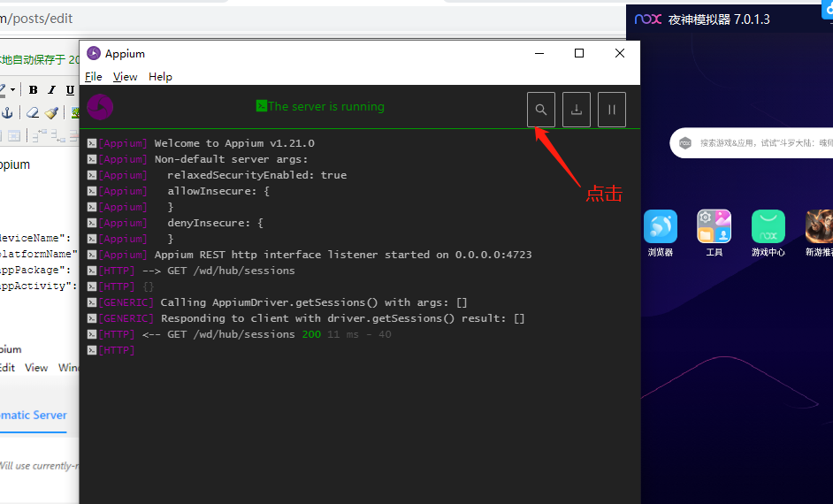Click the Nox search games and apps field

tap(751, 143)
